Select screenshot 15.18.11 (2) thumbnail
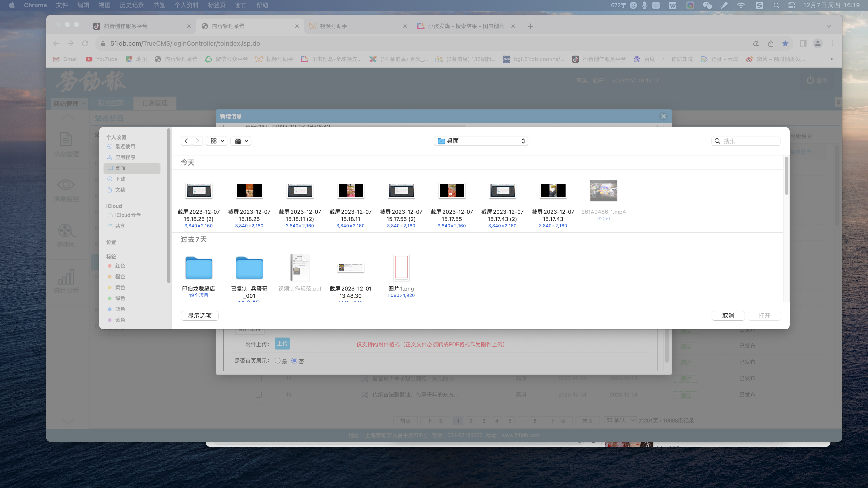The image size is (868, 488). 300,191
